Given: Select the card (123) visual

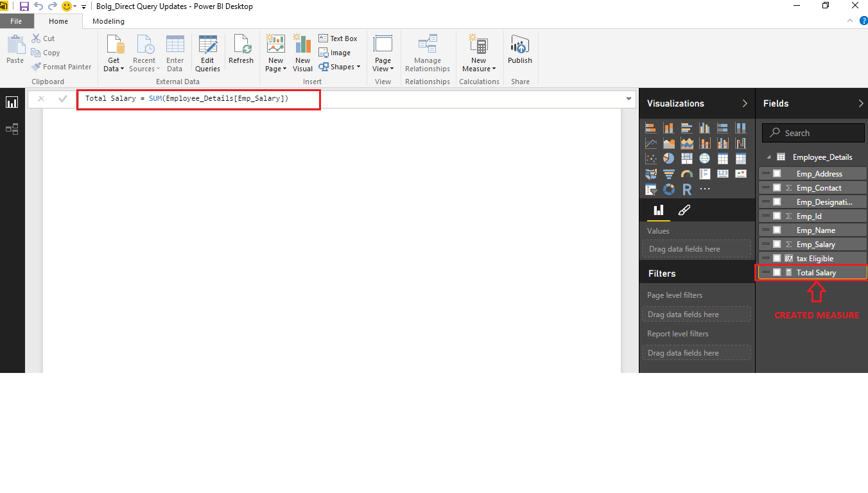Looking at the screenshot, I should 722,174.
